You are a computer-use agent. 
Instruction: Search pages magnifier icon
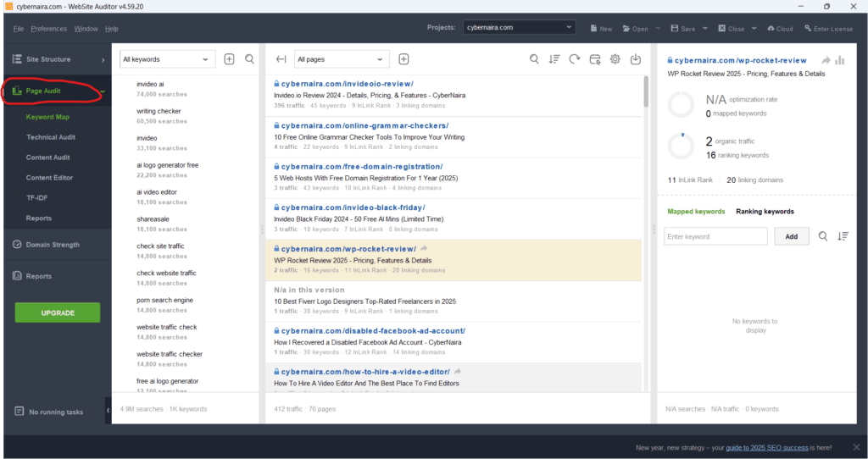click(534, 59)
